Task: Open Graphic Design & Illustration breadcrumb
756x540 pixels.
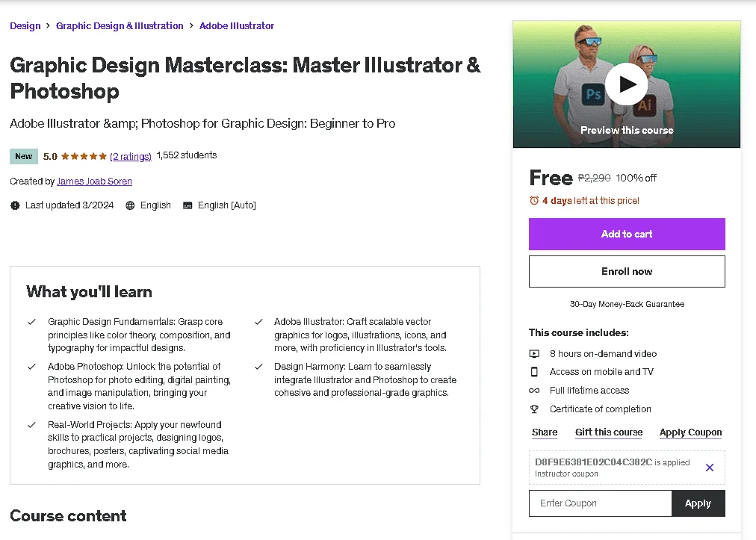Action: click(120, 25)
